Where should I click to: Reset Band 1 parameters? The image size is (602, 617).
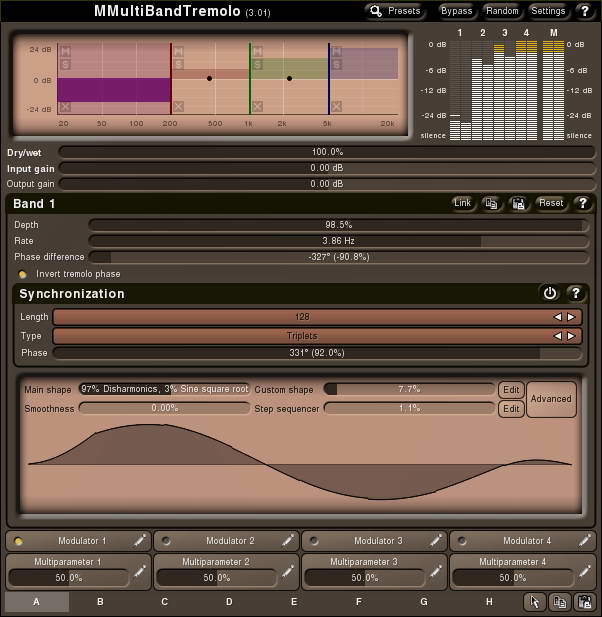[x=551, y=203]
